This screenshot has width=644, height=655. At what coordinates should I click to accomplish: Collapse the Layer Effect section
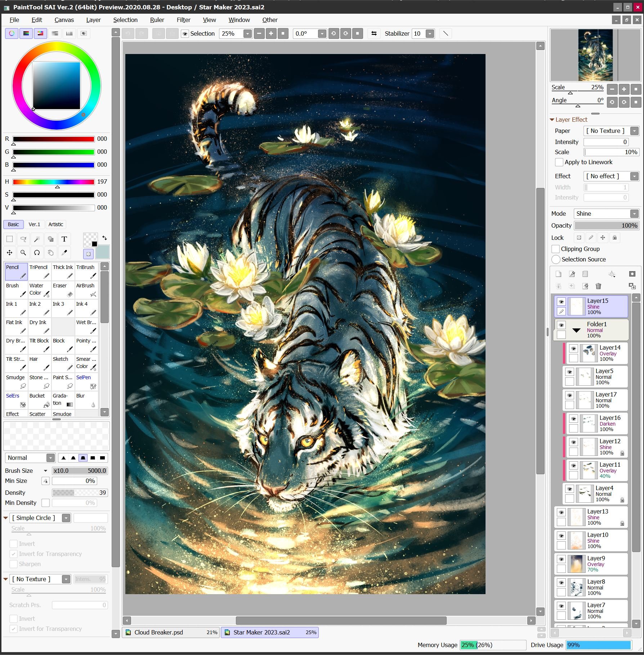click(552, 120)
